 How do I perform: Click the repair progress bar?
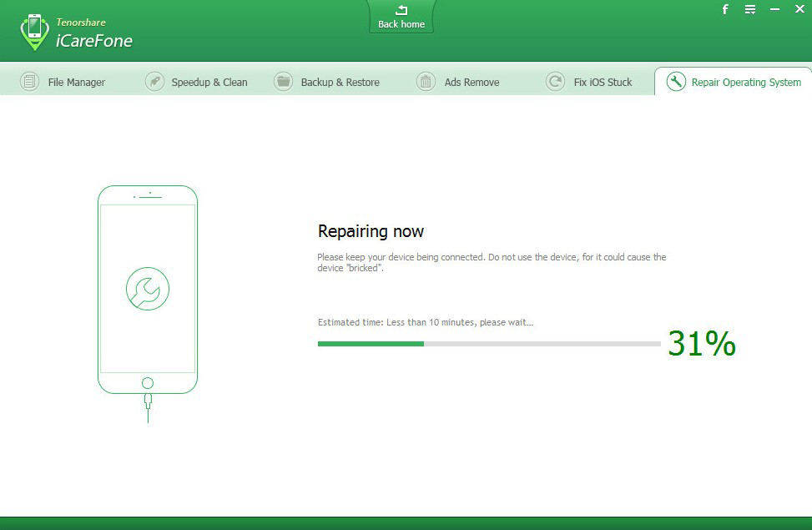489,344
